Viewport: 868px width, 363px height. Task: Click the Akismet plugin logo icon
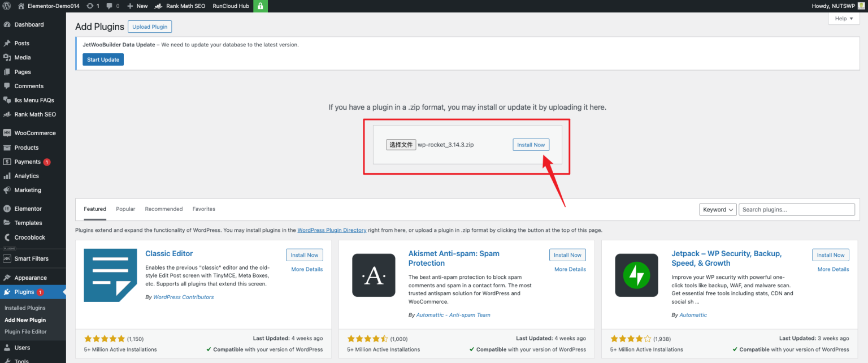pyautogui.click(x=374, y=275)
